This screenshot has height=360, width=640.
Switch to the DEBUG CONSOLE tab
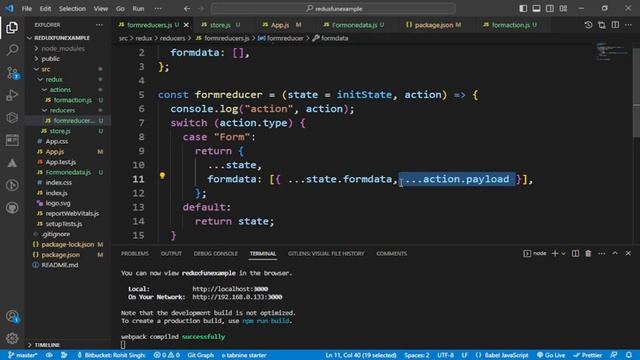[x=216, y=253]
